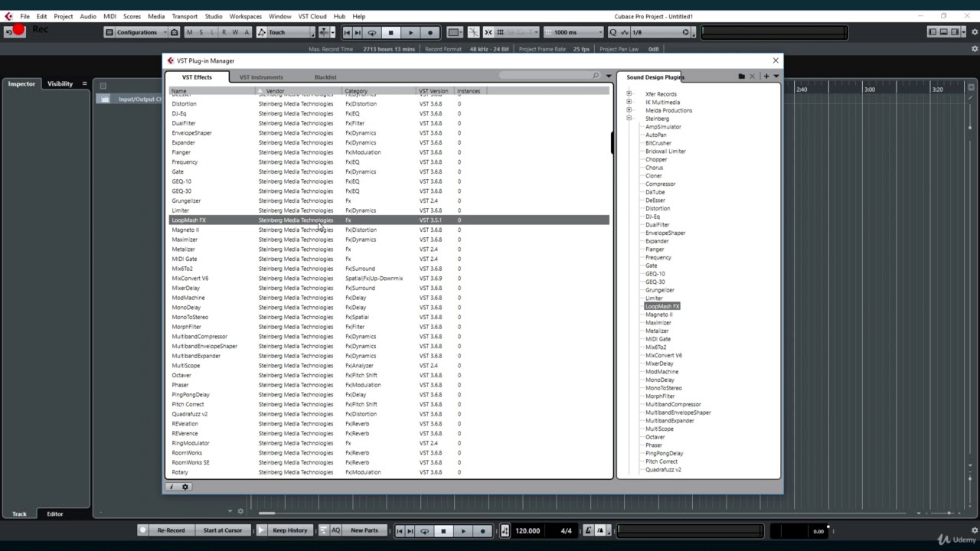This screenshot has width=980, height=551.
Task: Sort plug-in list by Vendor column
Action: click(299, 91)
